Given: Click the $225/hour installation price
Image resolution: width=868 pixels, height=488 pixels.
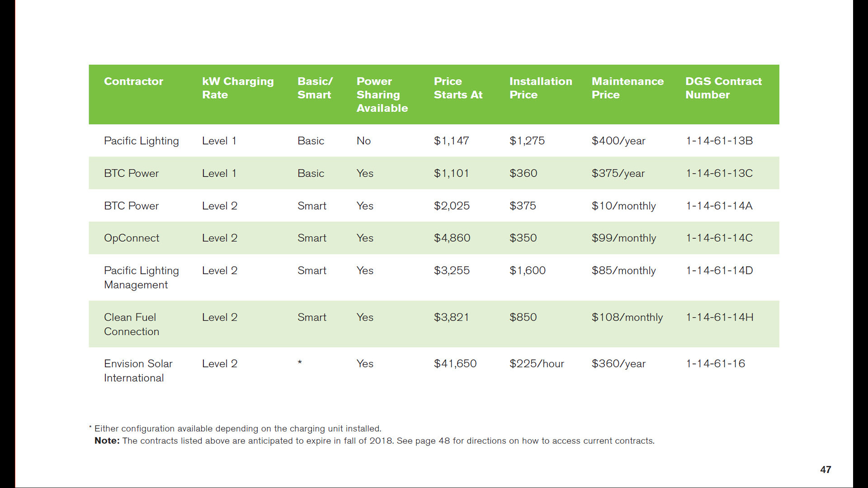Looking at the screenshot, I should (x=537, y=364).
